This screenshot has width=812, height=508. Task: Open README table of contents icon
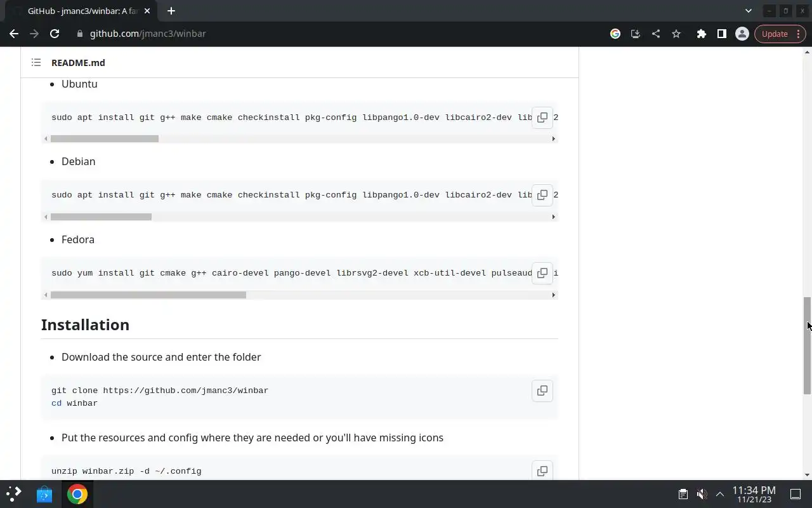pyautogui.click(x=36, y=62)
